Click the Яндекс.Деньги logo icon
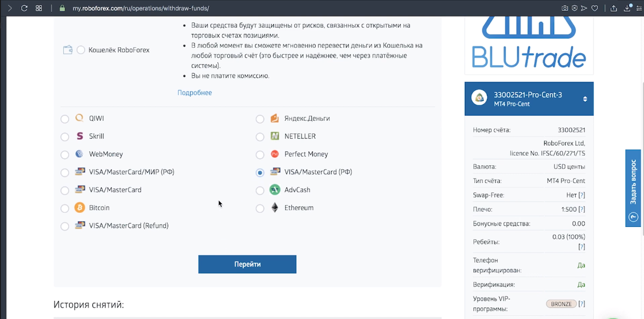The width and height of the screenshot is (644, 319). (275, 118)
